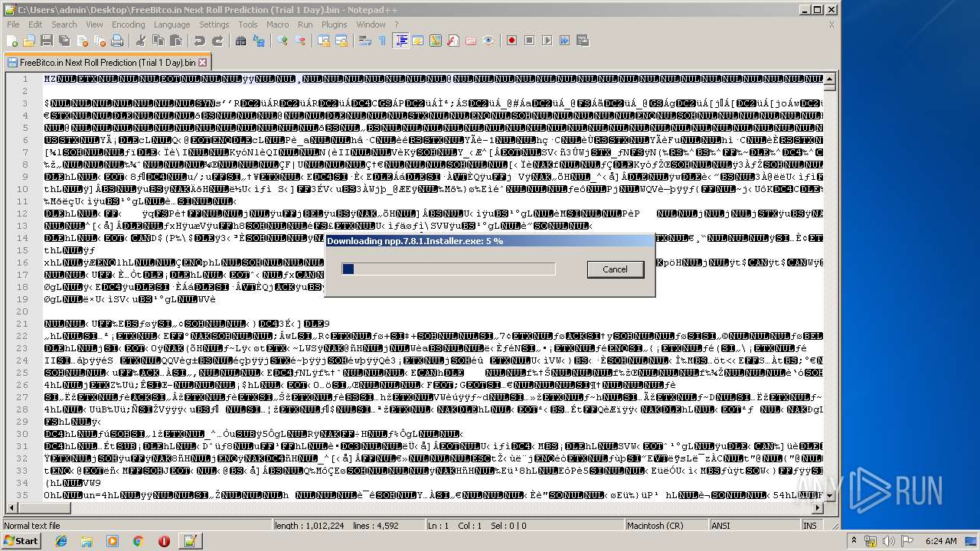
Task: Run macro multiple times icon
Action: pos(565,41)
